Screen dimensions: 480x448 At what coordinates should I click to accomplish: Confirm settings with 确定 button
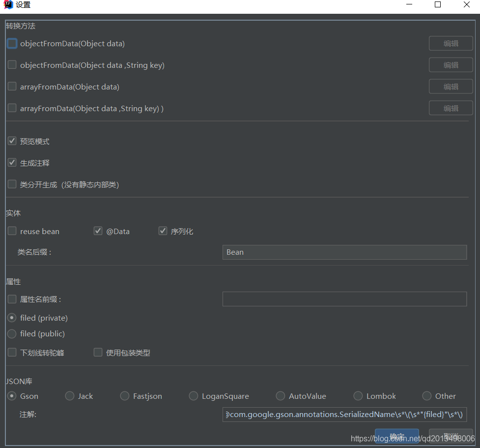[x=397, y=436]
